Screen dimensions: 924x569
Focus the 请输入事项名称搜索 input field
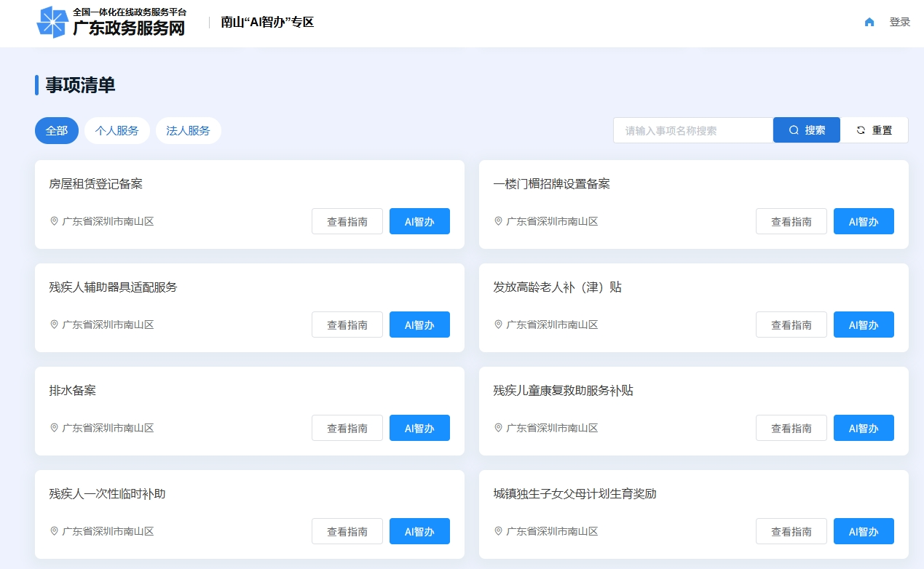[692, 130]
